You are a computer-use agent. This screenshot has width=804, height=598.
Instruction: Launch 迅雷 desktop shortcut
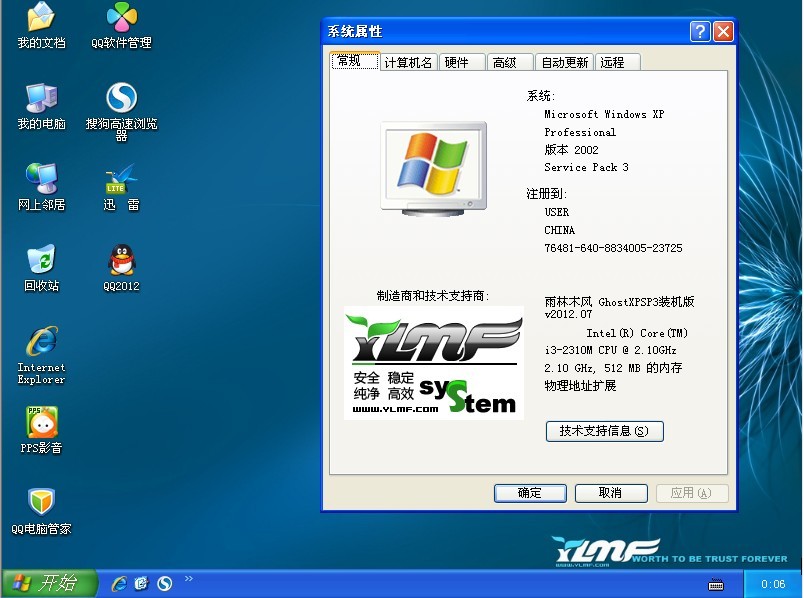[122, 187]
